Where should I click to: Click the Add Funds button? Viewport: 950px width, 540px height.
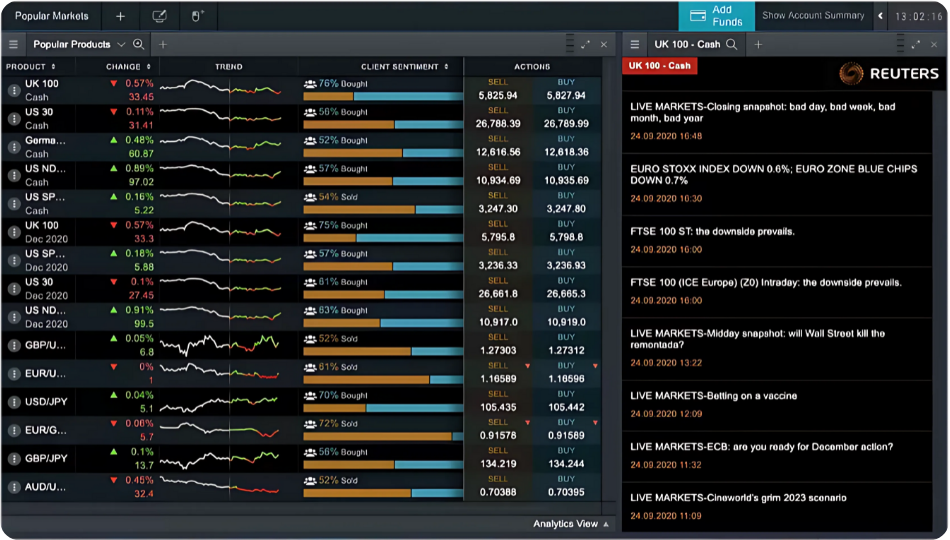click(x=716, y=16)
